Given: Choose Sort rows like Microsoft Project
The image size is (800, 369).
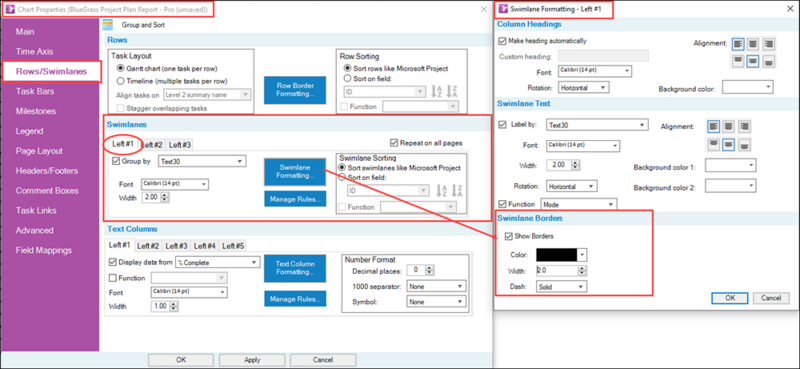Looking at the screenshot, I should coord(347,68).
